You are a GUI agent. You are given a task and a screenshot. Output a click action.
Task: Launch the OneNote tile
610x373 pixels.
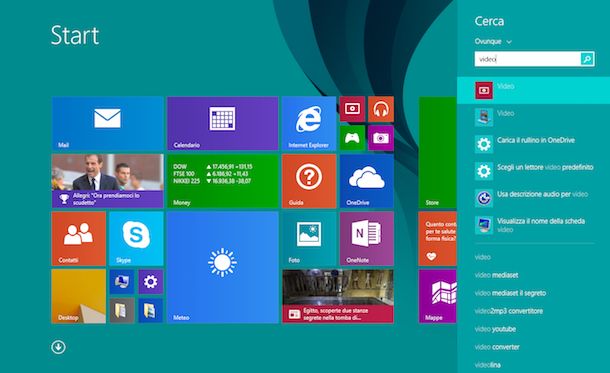[366, 238]
